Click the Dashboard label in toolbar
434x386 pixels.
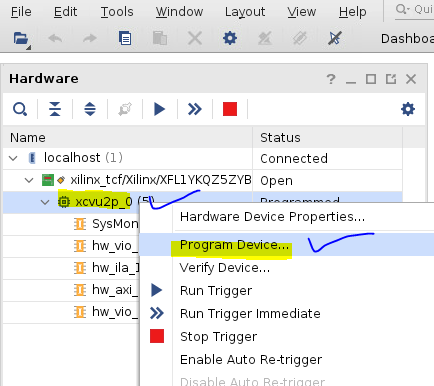[x=407, y=39]
